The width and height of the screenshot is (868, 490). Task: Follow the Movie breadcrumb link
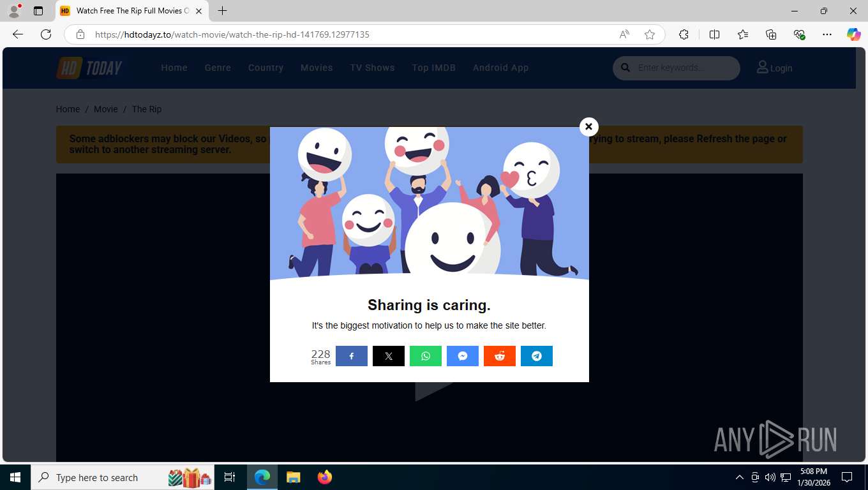[106, 109]
